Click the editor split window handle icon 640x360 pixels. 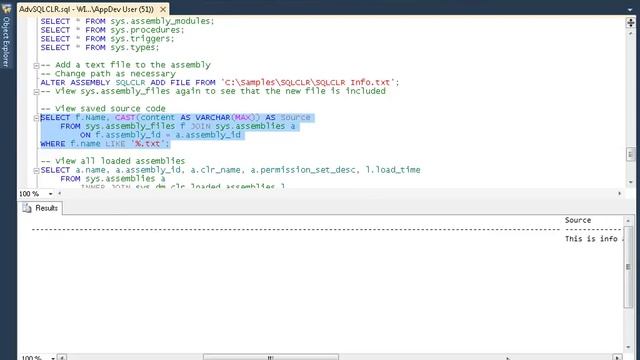click(631, 22)
